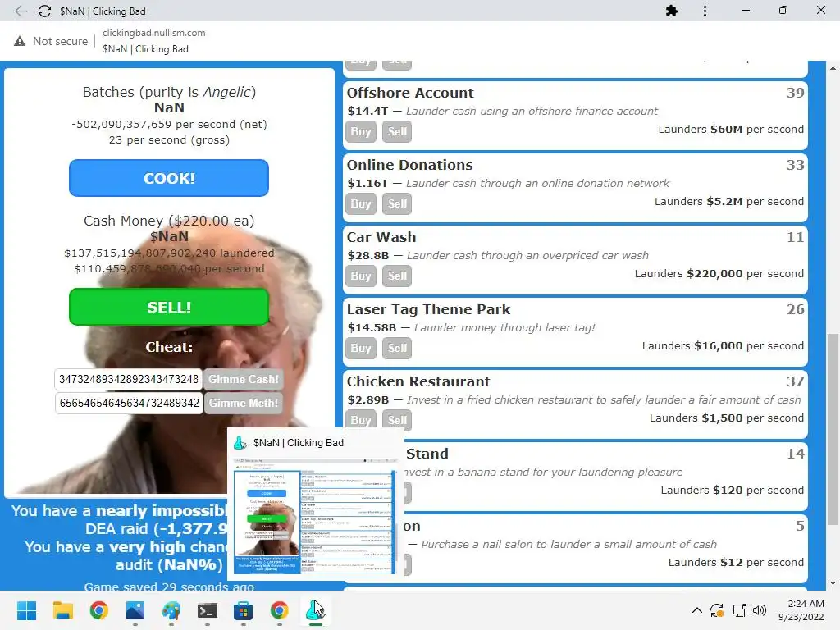Image resolution: width=840 pixels, height=630 pixels.
Task: Open the Photos app on taskbar
Action: (135, 610)
